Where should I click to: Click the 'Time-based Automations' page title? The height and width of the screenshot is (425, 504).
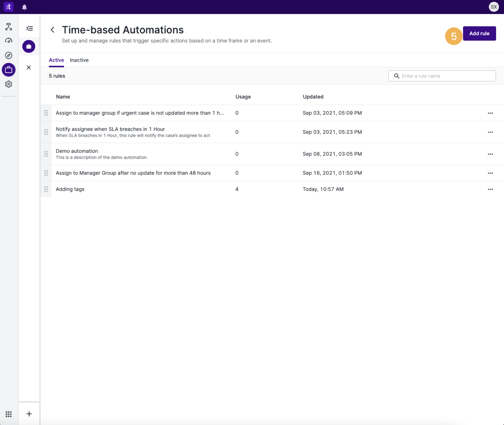point(123,30)
